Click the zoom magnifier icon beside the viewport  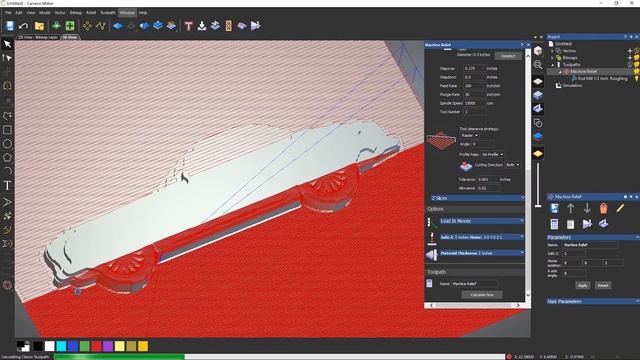click(x=538, y=64)
